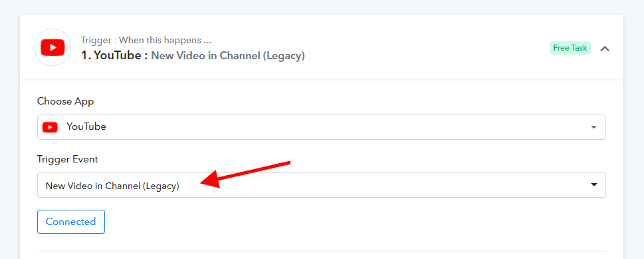Select the YouTube text in the Choose App box
Screen dimensions: 644x259
(86, 127)
